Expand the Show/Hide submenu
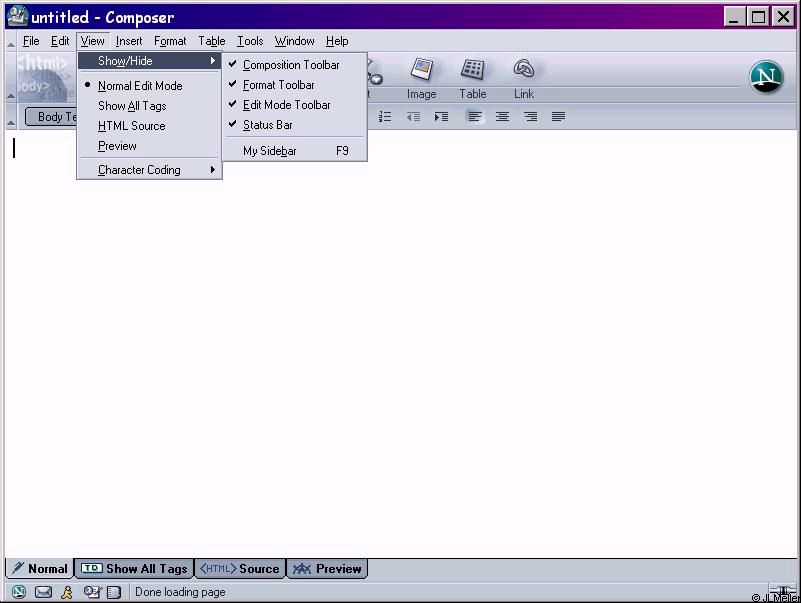Viewport: 801px width, 603px height. (x=149, y=61)
